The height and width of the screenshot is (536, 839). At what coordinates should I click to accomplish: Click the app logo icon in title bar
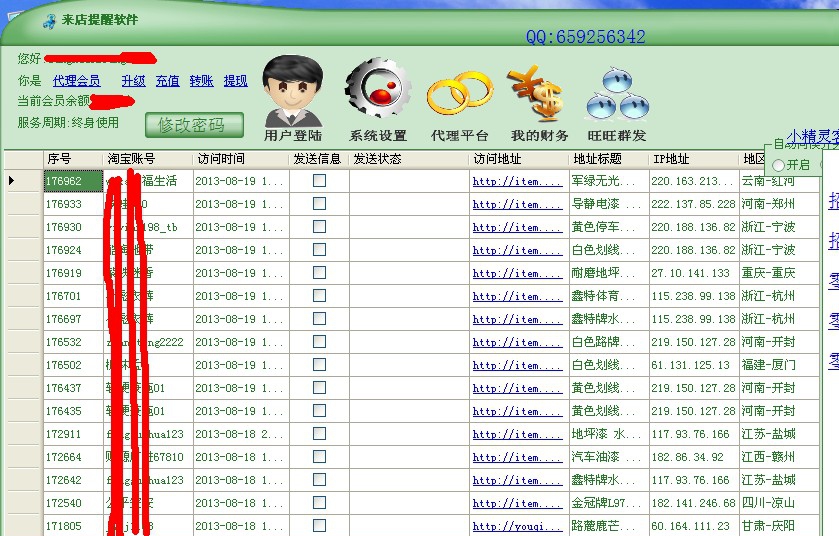tap(49, 21)
